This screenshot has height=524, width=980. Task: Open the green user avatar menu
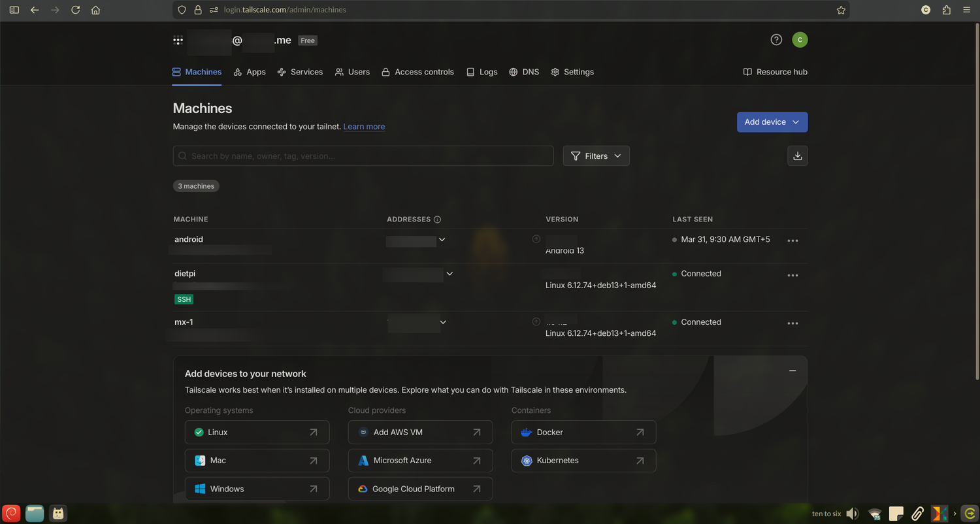(800, 40)
